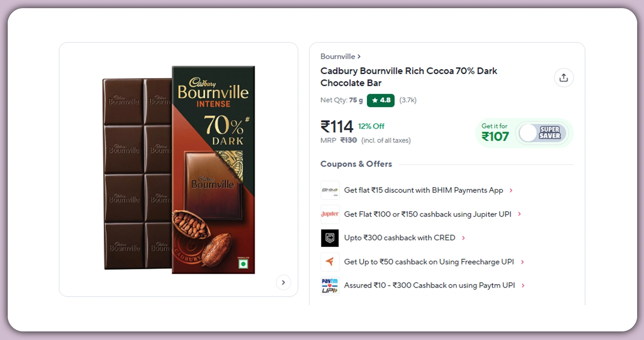Viewport: 644px width, 340px height.
Task: Click the Jupiter UPI offer logo
Action: [x=330, y=214]
